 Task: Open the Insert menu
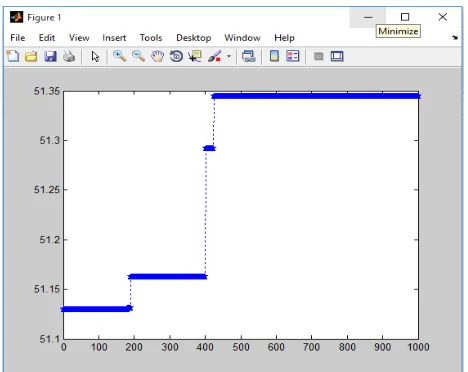pos(114,38)
